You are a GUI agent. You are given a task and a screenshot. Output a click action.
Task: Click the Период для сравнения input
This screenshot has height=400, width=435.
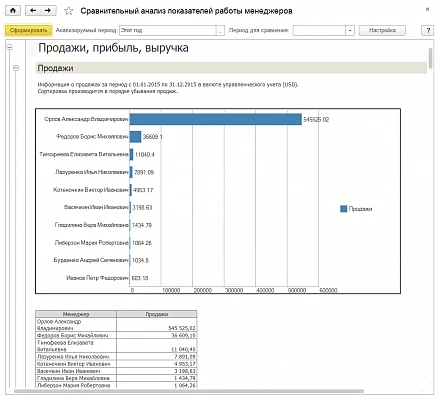[x=319, y=30]
